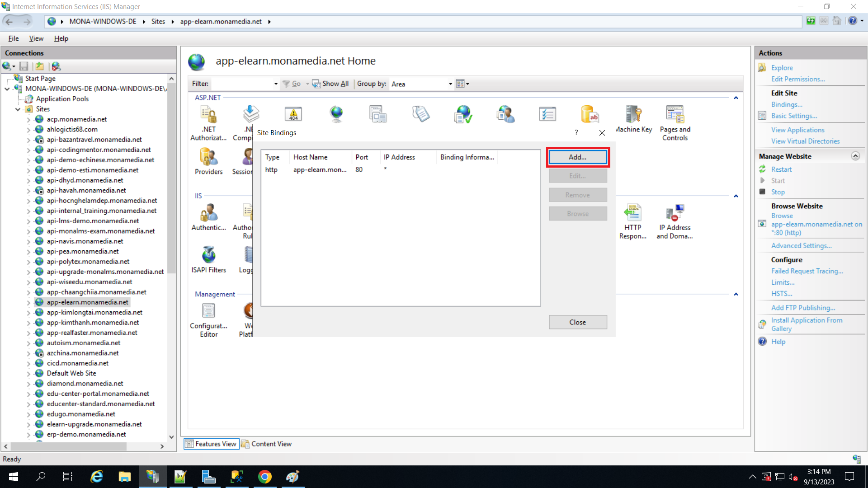Click the Sites breadcrumb in address bar

[158, 21]
